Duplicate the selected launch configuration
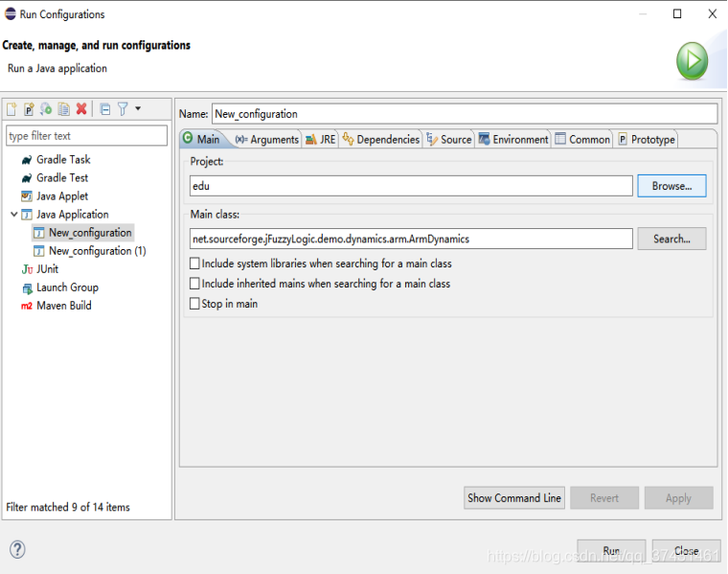This screenshot has width=728, height=574. (x=63, y=109)
